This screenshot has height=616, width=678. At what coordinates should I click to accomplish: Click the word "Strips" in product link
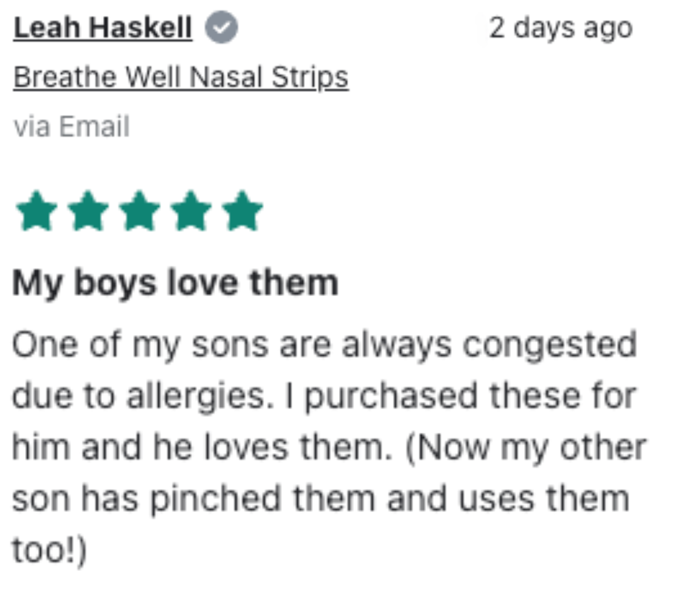pos(310,77)
